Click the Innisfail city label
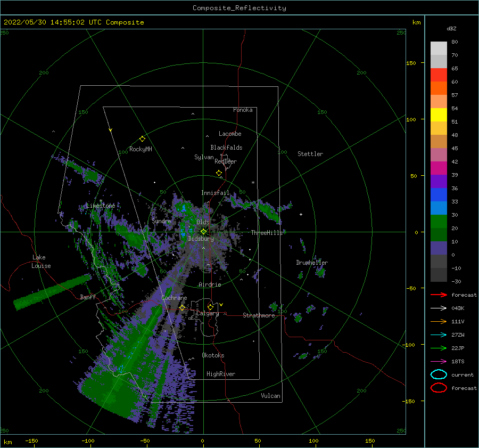 click(215, 193)
